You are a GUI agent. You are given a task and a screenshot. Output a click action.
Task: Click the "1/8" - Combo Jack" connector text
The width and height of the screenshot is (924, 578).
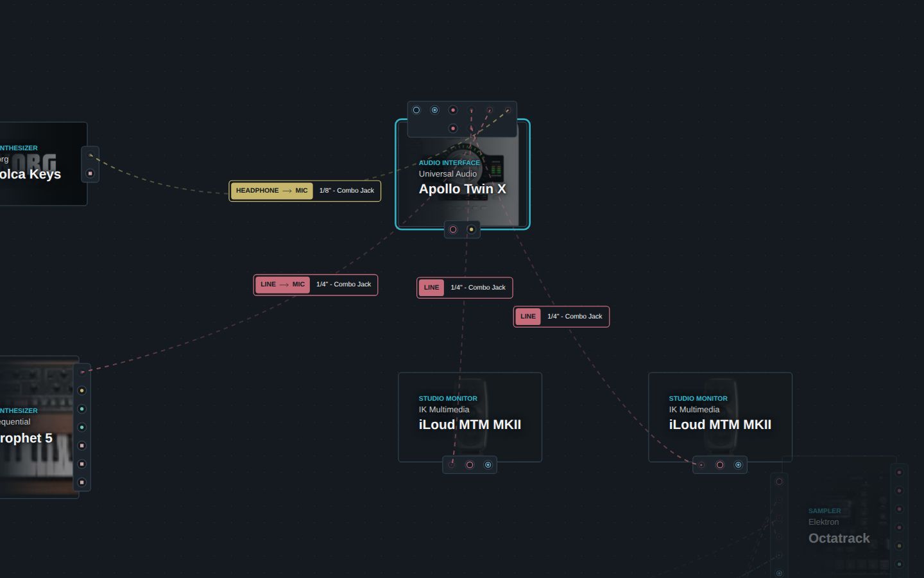(346, 191)
